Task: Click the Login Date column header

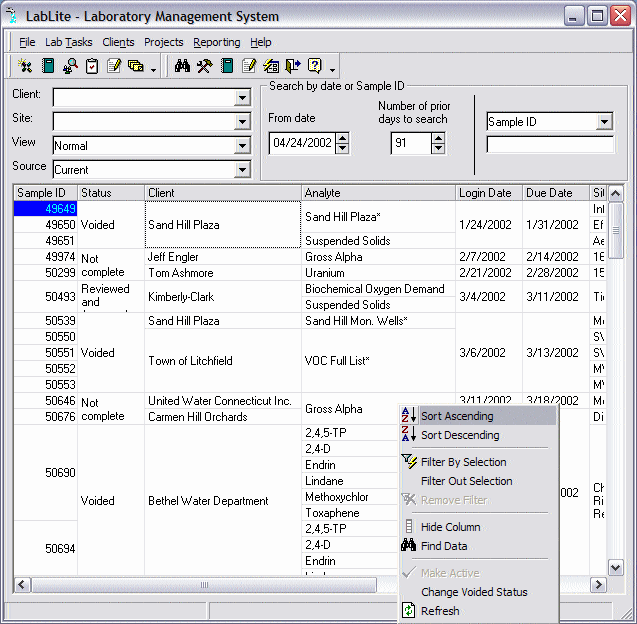Action: [x=486, y=193]
